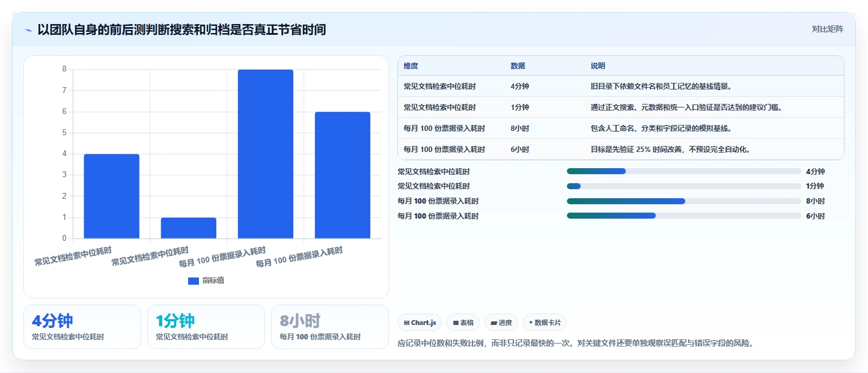Click the 维度 cell in the 6小时 table row
868x373 pixels.
pyautogui.click(x=444, y=150)
